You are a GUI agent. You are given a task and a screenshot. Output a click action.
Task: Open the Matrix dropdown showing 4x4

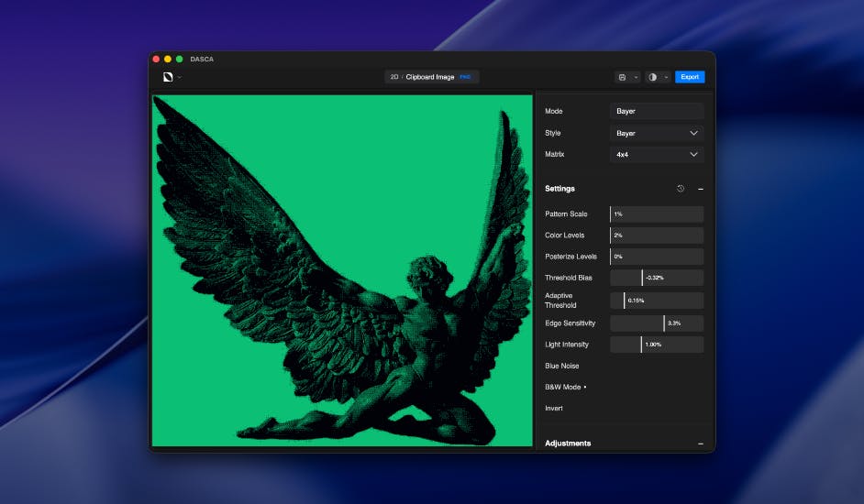pyautogui.click(x=657, y=155)
